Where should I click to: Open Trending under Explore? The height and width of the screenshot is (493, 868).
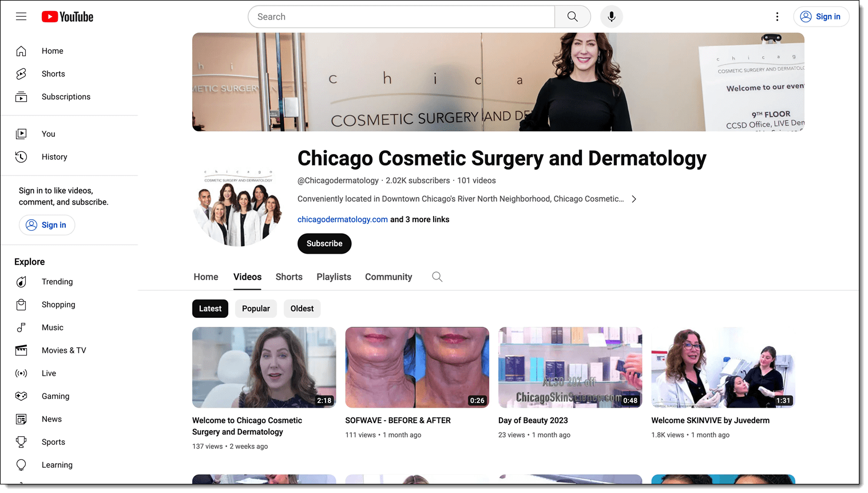click(57, 282)
